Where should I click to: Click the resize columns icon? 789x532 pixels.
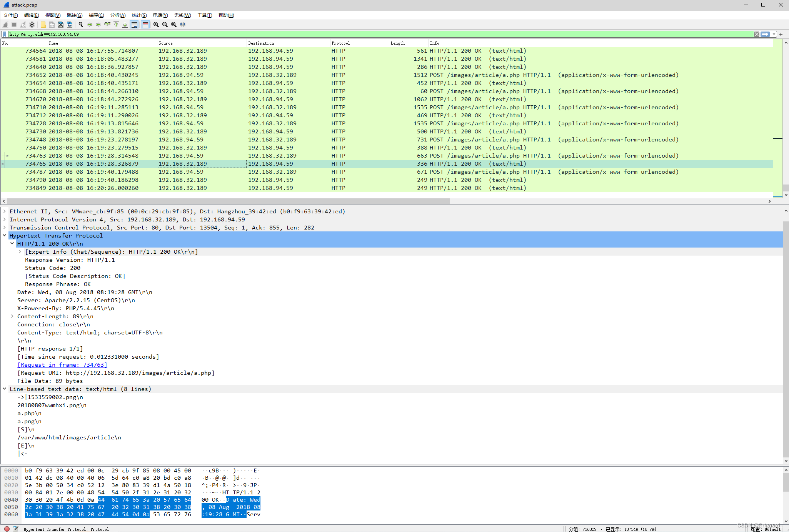[x=183, y=25]
